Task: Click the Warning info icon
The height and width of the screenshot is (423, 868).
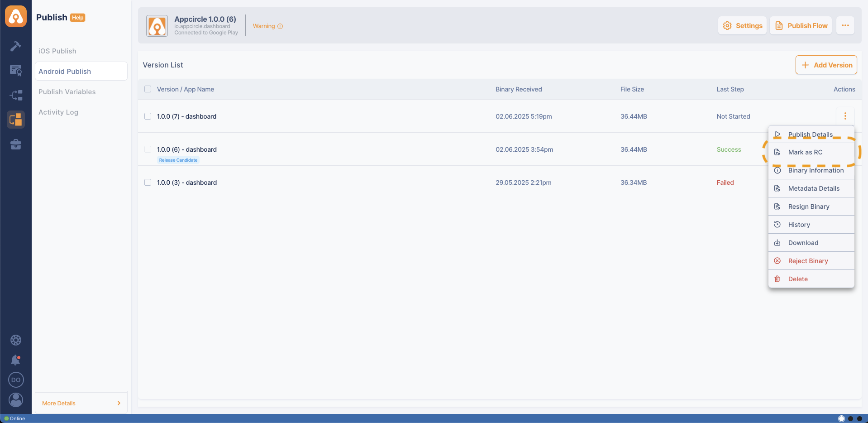Action: [280, 26]
